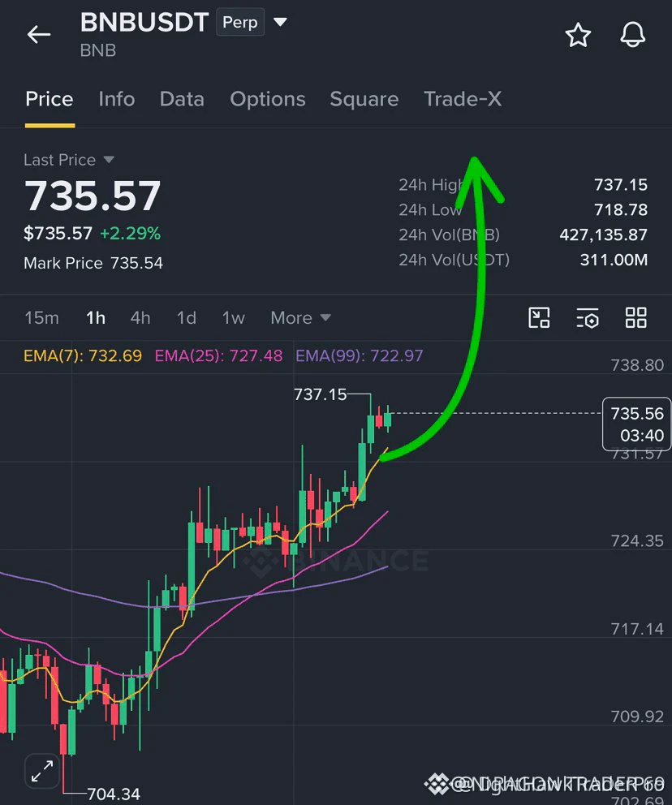Open price alert bell icon

632,35
